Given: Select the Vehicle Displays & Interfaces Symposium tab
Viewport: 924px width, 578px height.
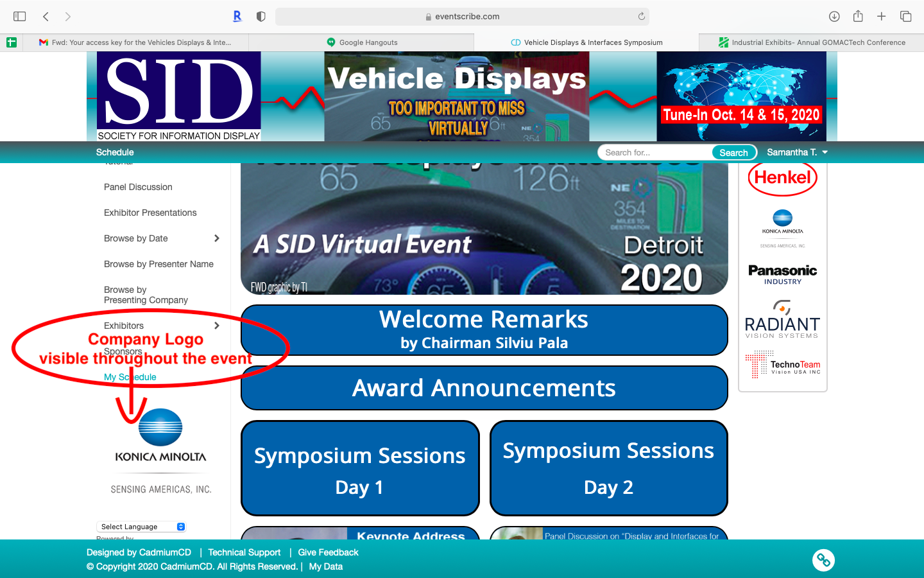Looking at the screenshot, I should (586, 42).
